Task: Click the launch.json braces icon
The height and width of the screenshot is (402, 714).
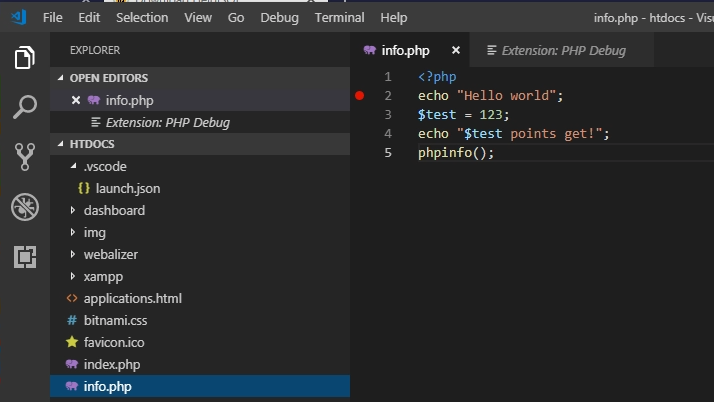Action: (x=84, y=188)
